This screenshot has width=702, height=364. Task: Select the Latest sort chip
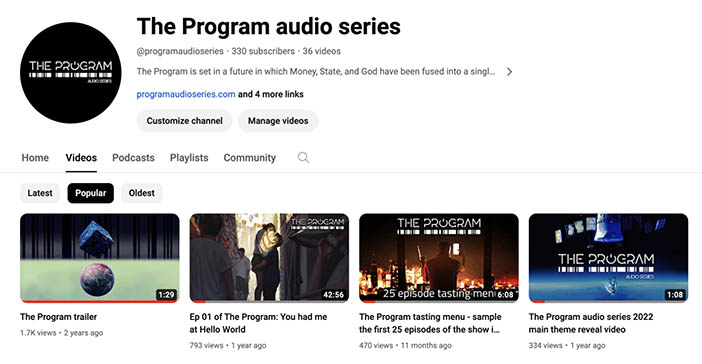point(40,193)
